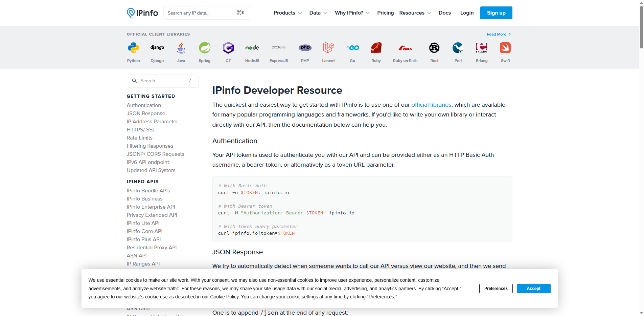Click the sidebar documentation search field
Viewport: 644px width, 316px height.
[162, 81]
